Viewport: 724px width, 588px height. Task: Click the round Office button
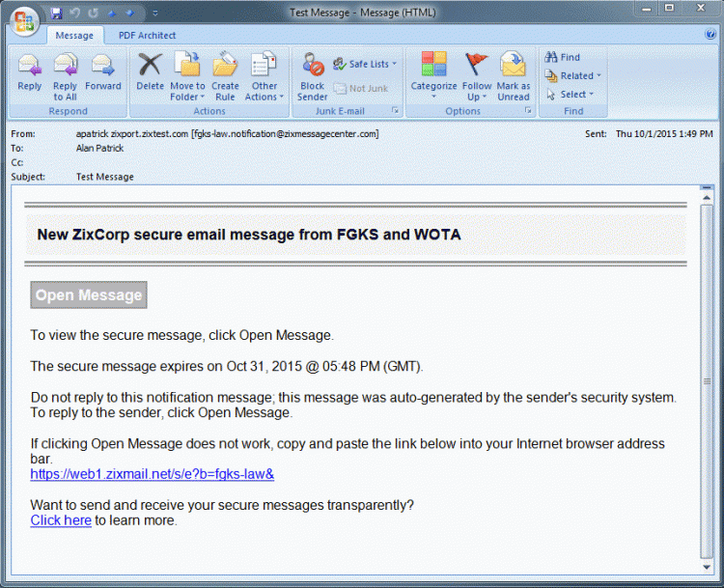pyautogui.click(x=24, y=21)
